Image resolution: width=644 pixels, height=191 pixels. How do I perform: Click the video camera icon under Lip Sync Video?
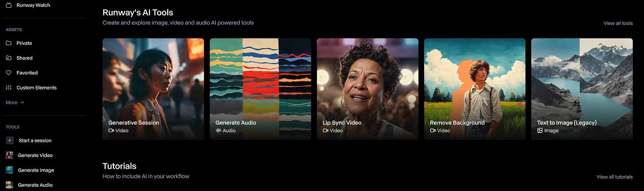pyautogui.click(x=326, y=131)
